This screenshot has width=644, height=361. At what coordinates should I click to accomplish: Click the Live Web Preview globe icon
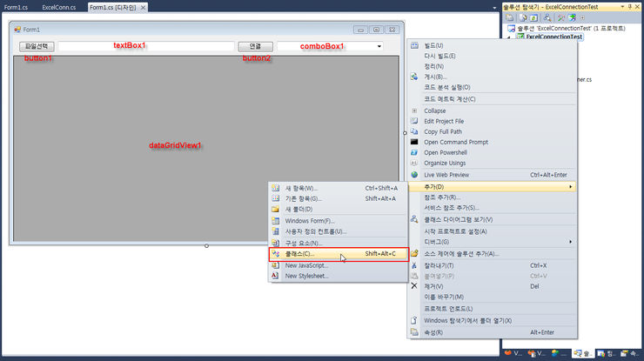(414, 175)
